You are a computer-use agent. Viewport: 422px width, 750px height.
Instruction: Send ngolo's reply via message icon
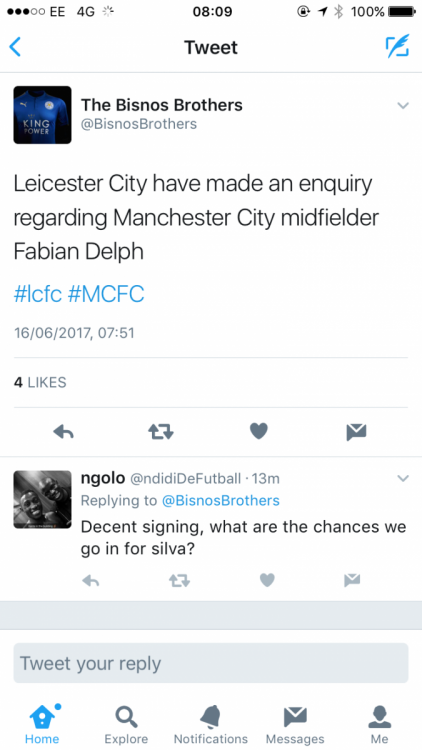coord(352,580)
